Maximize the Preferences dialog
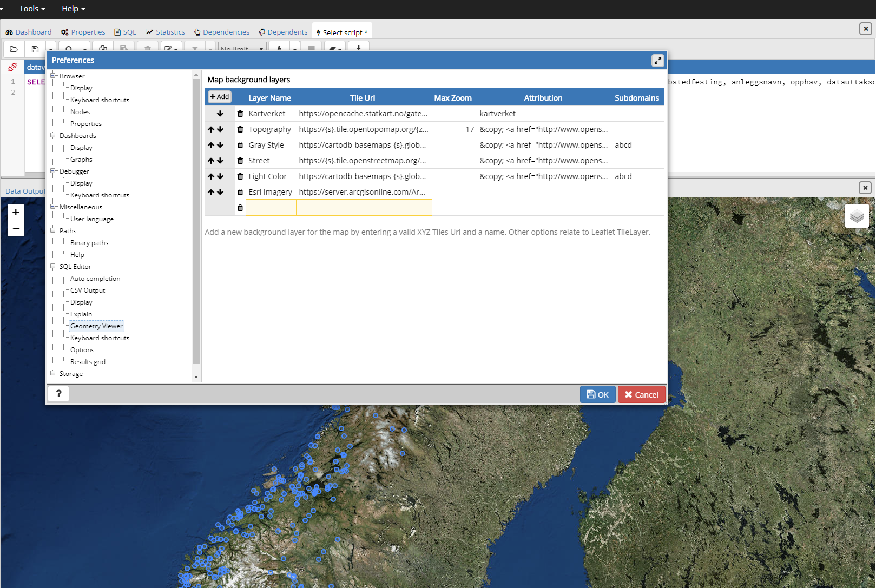Image resolution: width=876 pixels, height=588 pixels. (x=657, y=61)
